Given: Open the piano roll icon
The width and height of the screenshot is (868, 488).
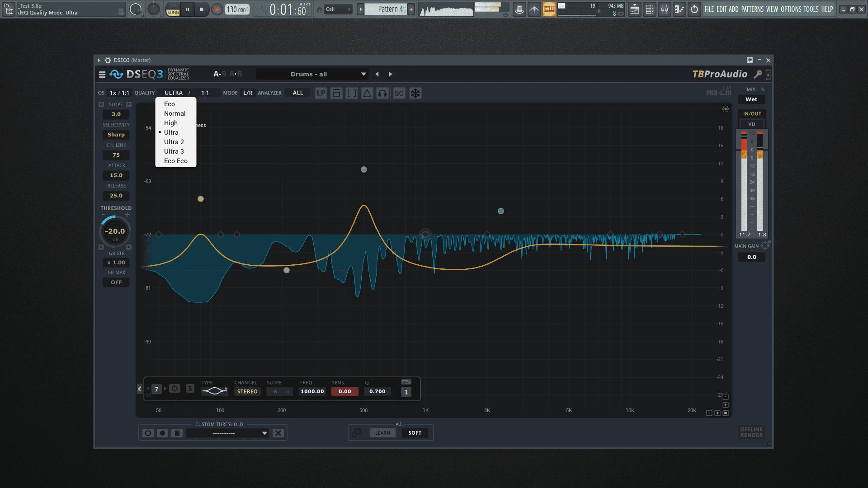Looking at the screenshot, I should [x=679, y=9].
